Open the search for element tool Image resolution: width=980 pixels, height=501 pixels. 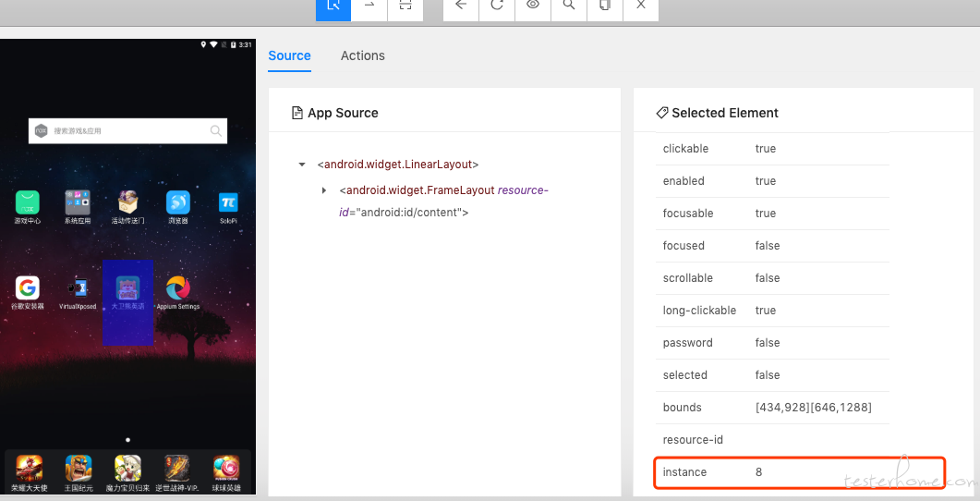point(569,6)
